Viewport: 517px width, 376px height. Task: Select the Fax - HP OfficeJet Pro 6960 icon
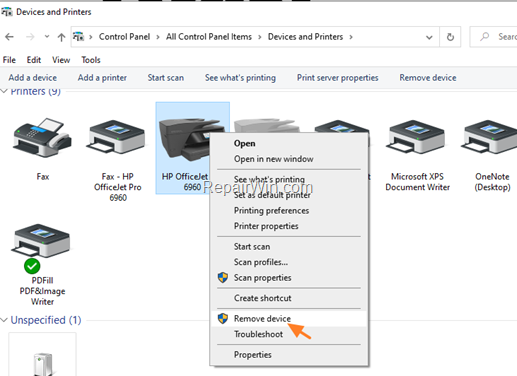click(116, 138)
